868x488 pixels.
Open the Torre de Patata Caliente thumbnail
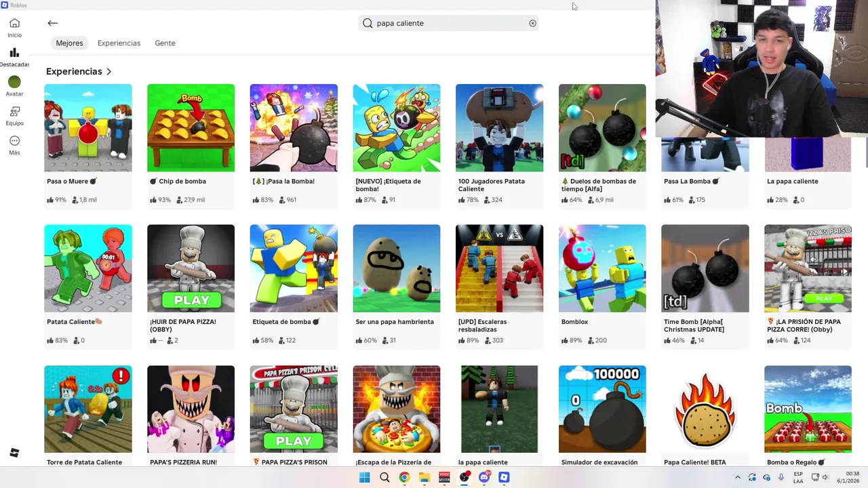click(x=88, y=409)
